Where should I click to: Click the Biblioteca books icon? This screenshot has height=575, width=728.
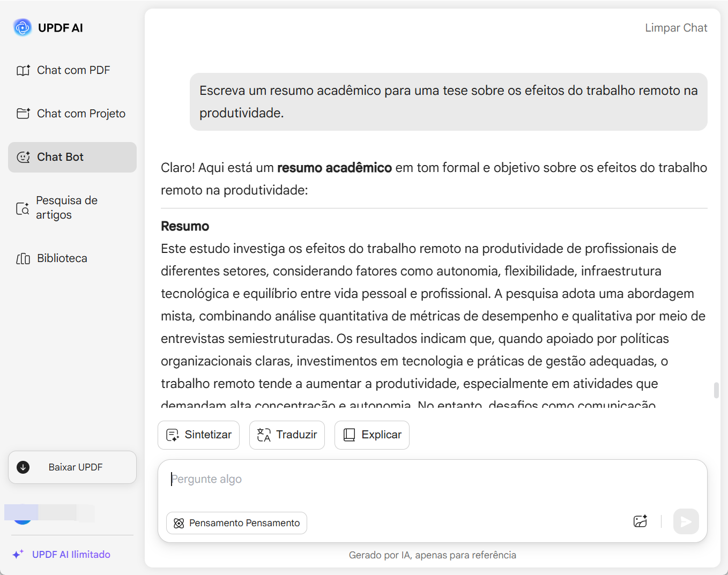pyautogui.click(x=23, y=259)
